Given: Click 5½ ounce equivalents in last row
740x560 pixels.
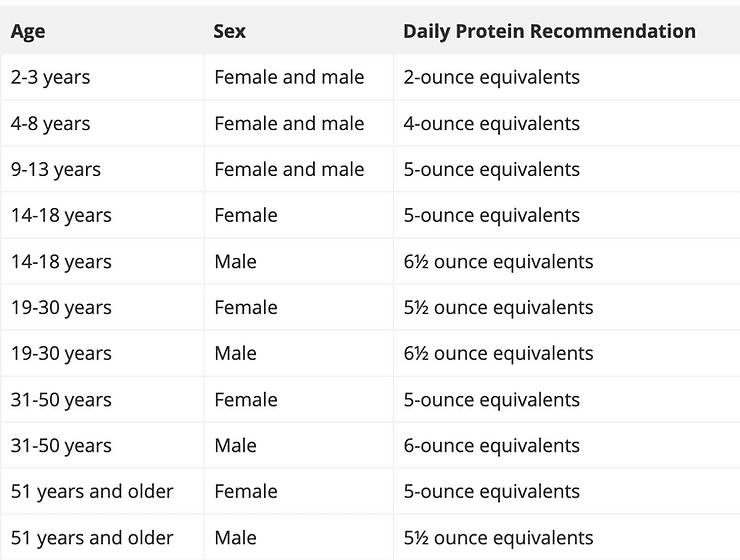Looking at the screenshot, I should (498, 538).
